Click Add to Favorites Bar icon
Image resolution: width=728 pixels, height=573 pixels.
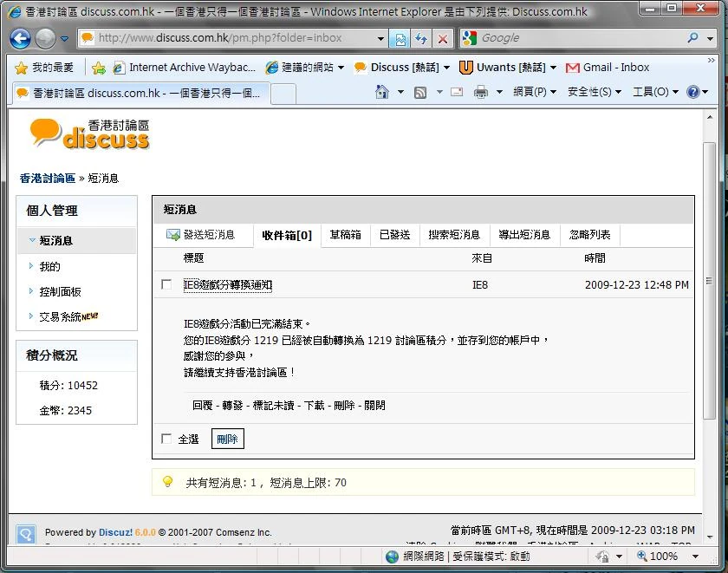(x=98, y=68)
